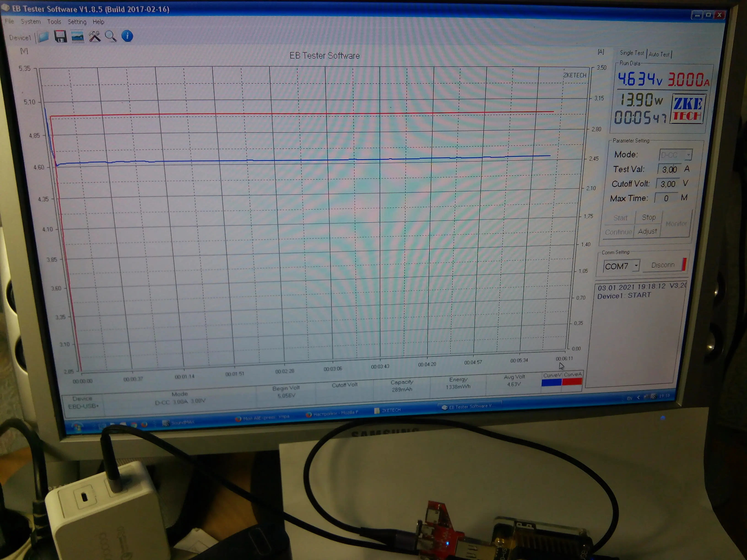Click the floppy disk save icon

click(x=60, y=36)
